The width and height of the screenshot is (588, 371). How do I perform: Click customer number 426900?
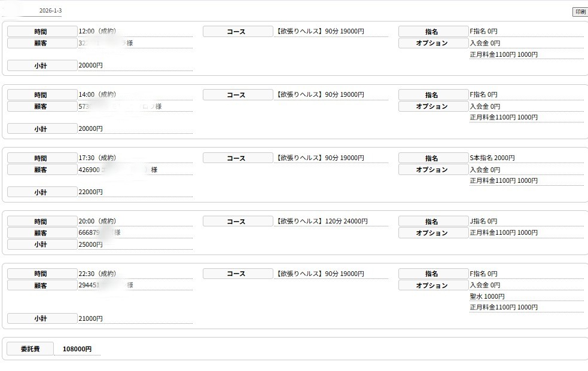[x=89, y=170]
